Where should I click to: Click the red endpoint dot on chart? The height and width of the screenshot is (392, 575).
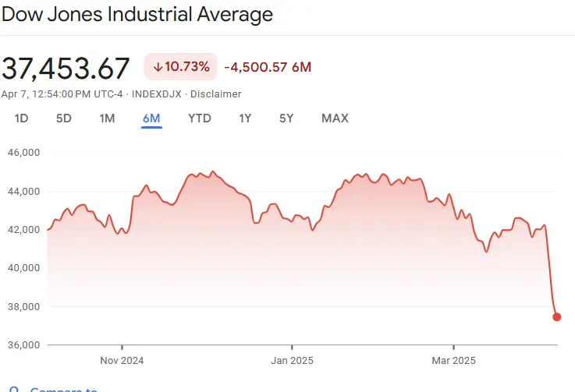[556, 316]
